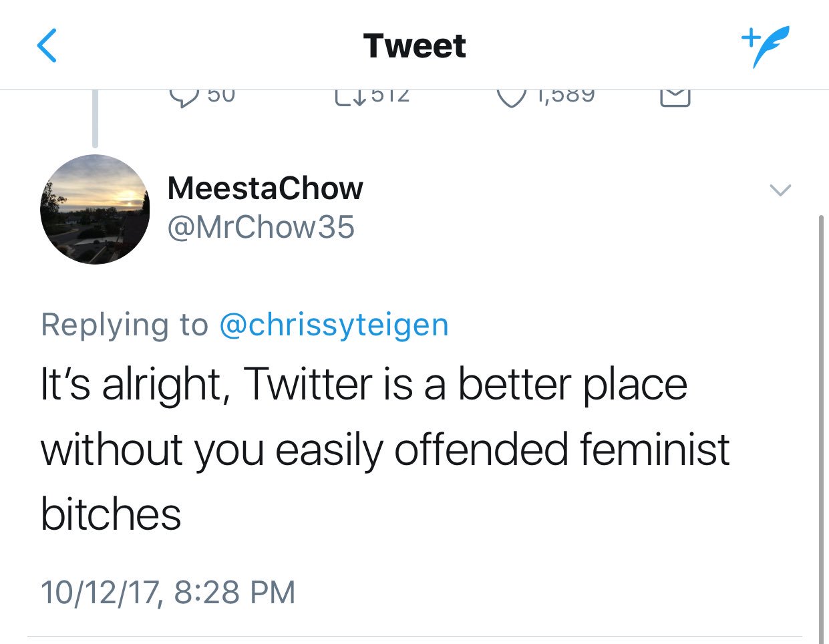Viewport: 829px width, 644px height.
Task: Click the 512 retweets count
Action: (x=390, y=96)
